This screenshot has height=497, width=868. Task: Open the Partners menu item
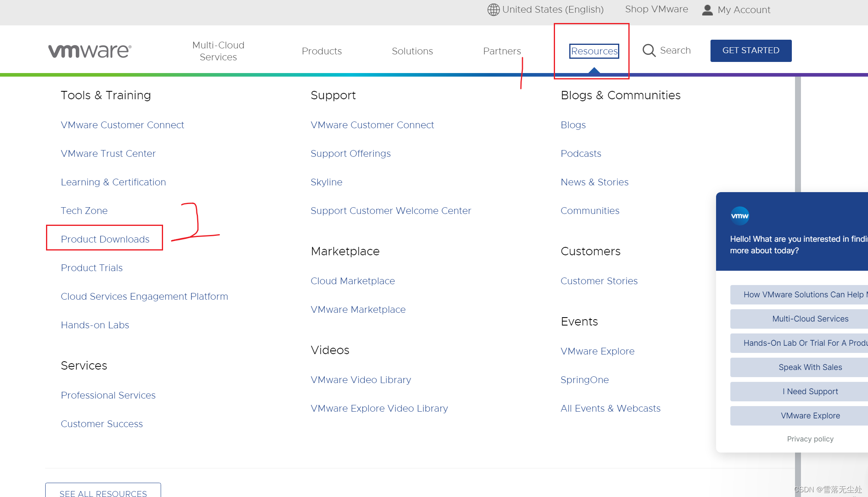502,51
